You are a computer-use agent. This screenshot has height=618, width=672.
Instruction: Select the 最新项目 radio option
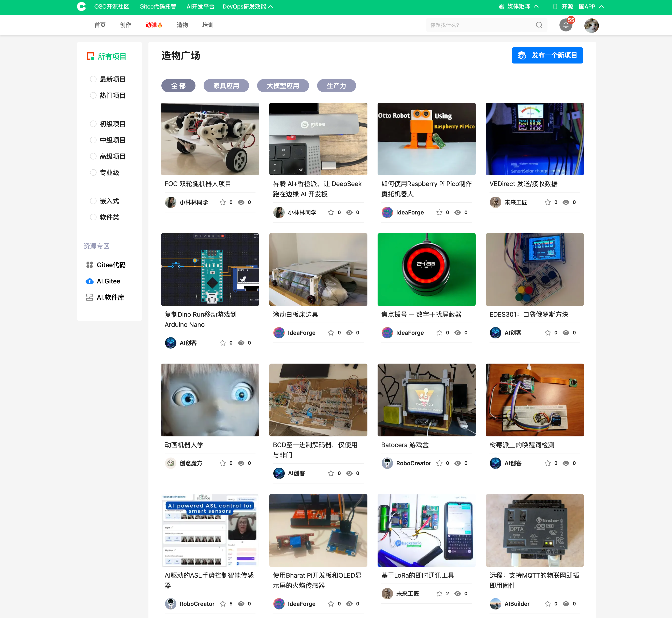tap(93, 79)
